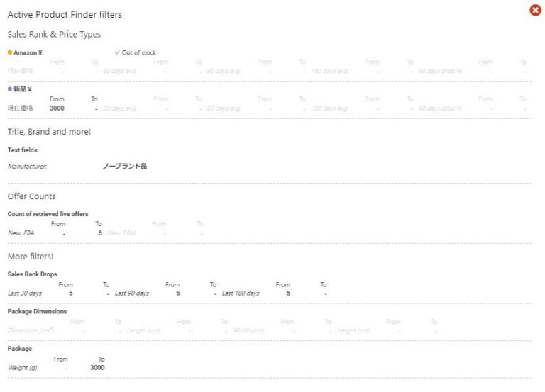545x392 pixels.
Task: Toggle the Out of stock checkmark
Action: (117, 52)
